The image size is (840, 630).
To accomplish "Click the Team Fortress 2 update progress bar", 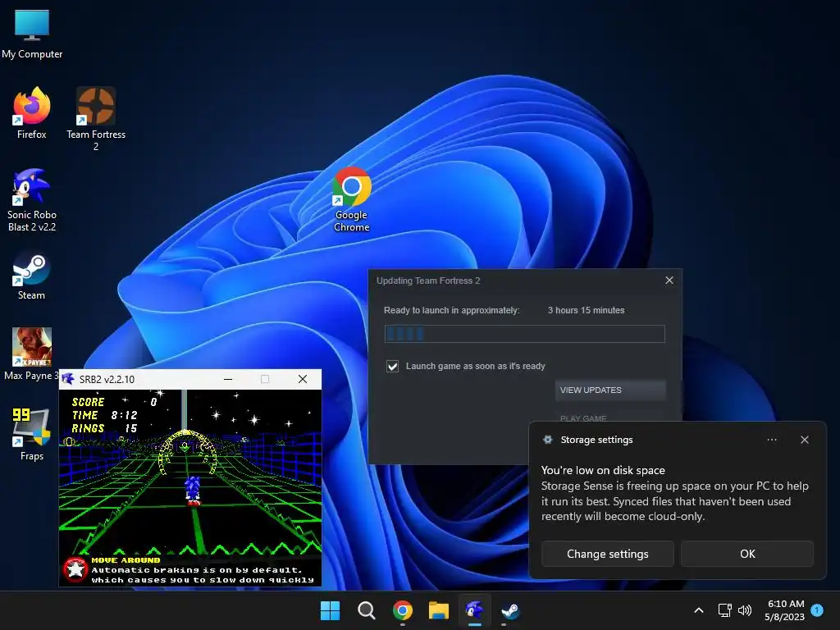I will 524,334.
